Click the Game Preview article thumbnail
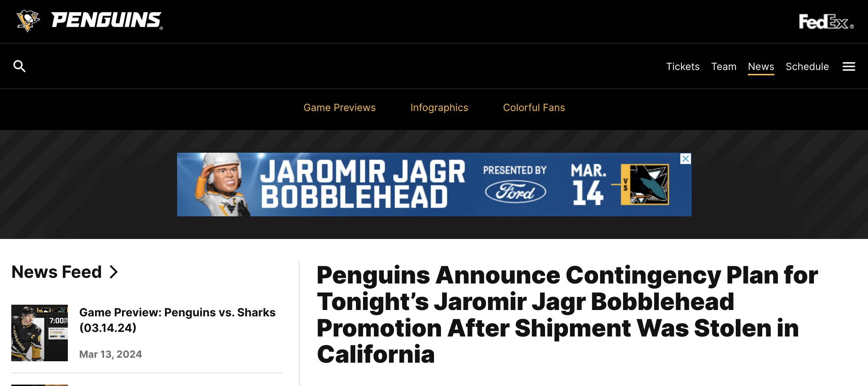Screen dimensions: 868x386 coord(40,333)
